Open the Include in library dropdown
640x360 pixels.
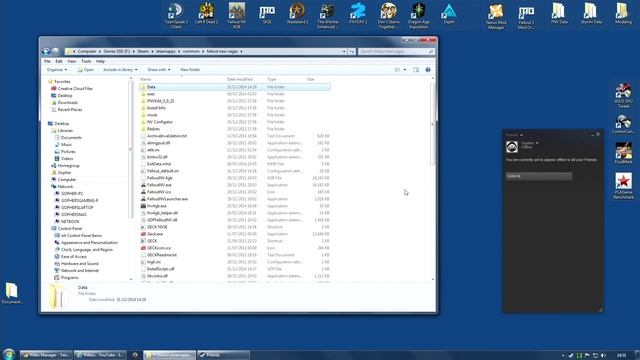tap(120, 70)
